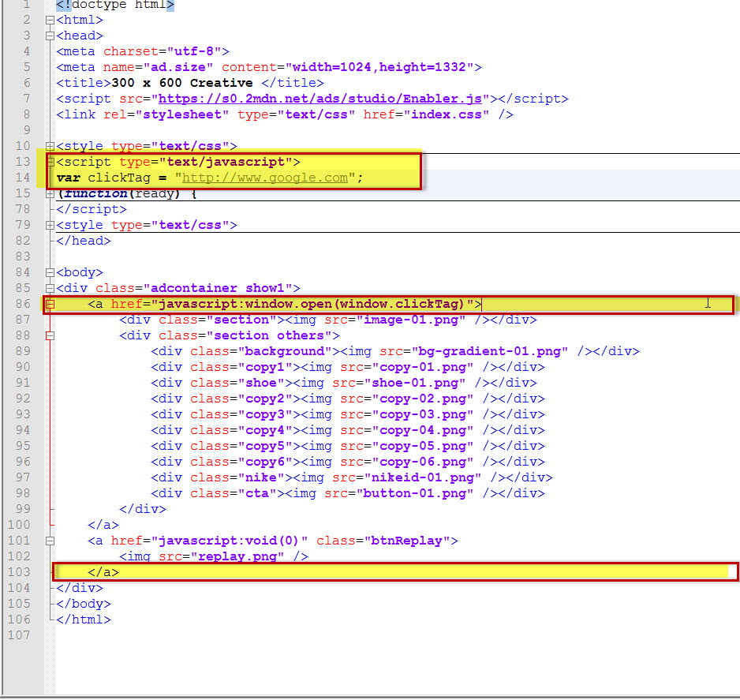
Task: Collapse the adcontainer div fold on line 85
Action: 50,288
